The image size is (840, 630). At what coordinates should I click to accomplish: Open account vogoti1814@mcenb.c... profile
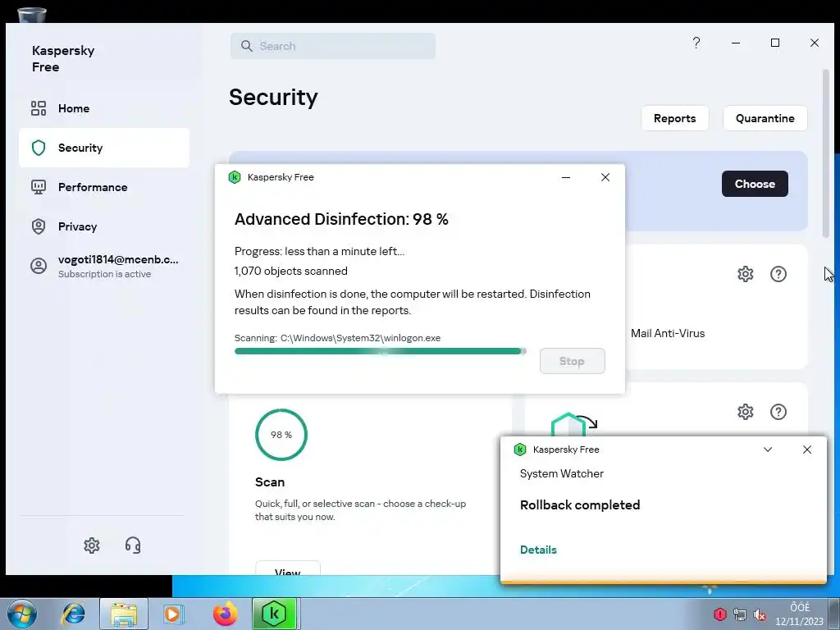104,266
